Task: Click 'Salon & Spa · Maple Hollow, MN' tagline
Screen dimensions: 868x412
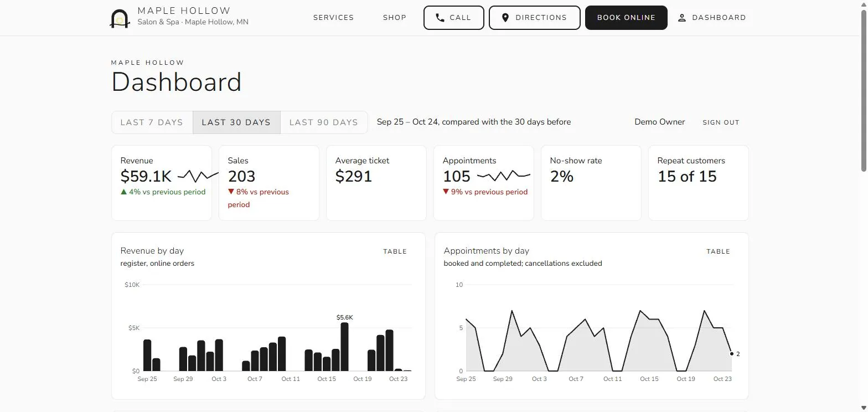Action: tap(193, 22)
